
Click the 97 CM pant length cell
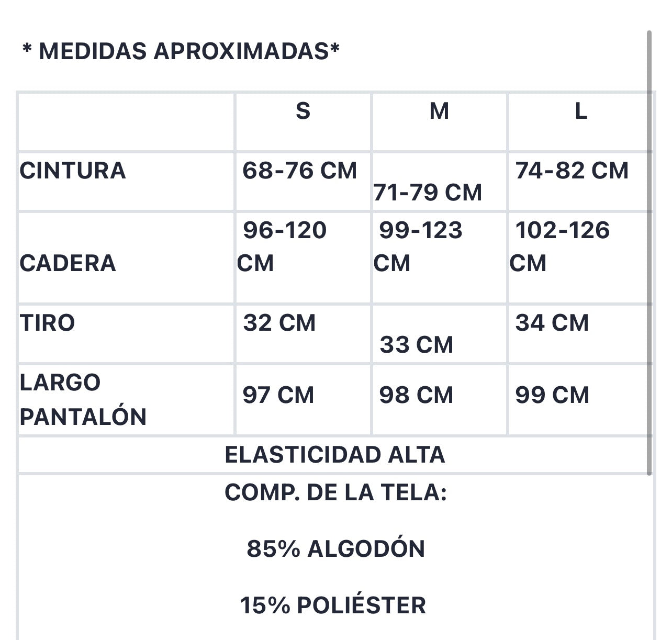click(278, 395)
